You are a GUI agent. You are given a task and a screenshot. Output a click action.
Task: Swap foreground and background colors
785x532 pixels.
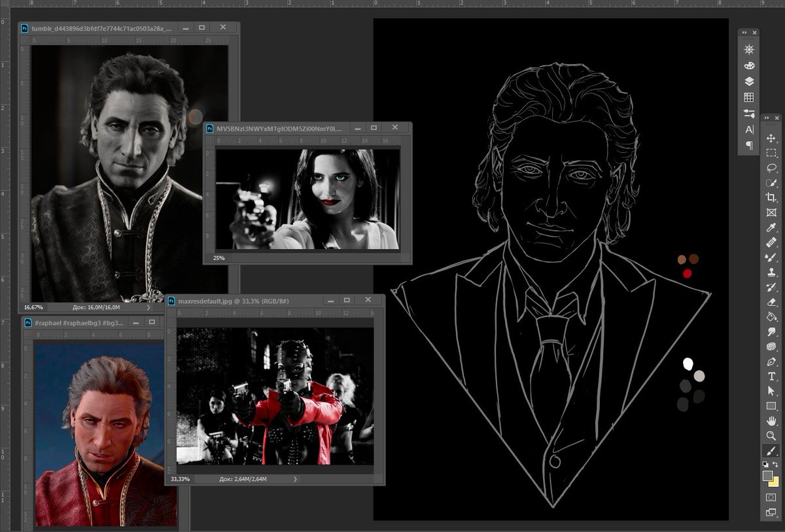click(776, 465)
